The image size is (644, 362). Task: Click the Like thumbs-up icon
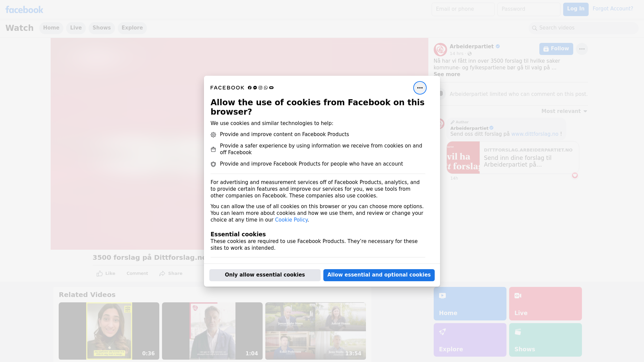[x=100, y=274]
